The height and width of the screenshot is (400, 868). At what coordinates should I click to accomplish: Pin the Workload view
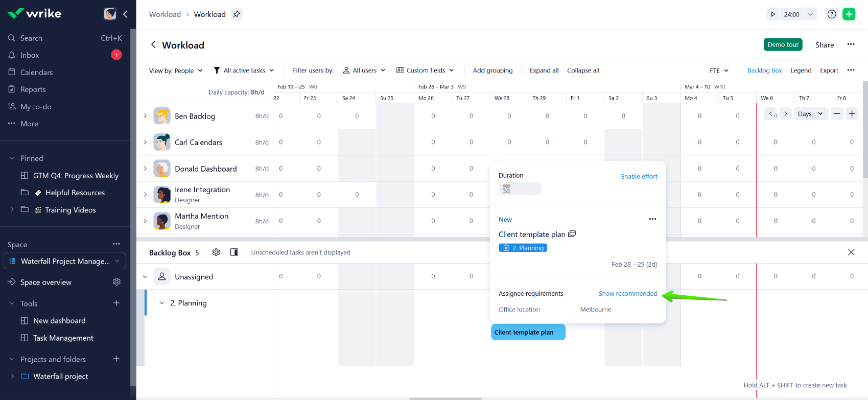(x=237, y=14)
